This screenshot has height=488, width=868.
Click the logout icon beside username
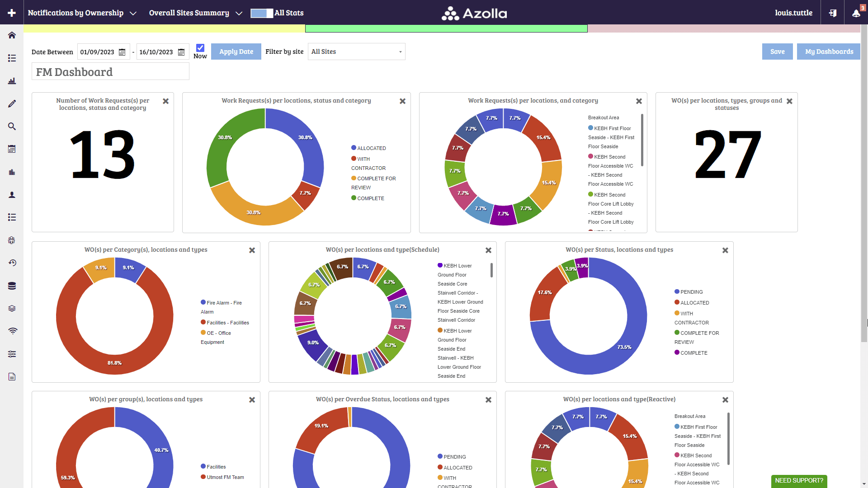point(832,13)
